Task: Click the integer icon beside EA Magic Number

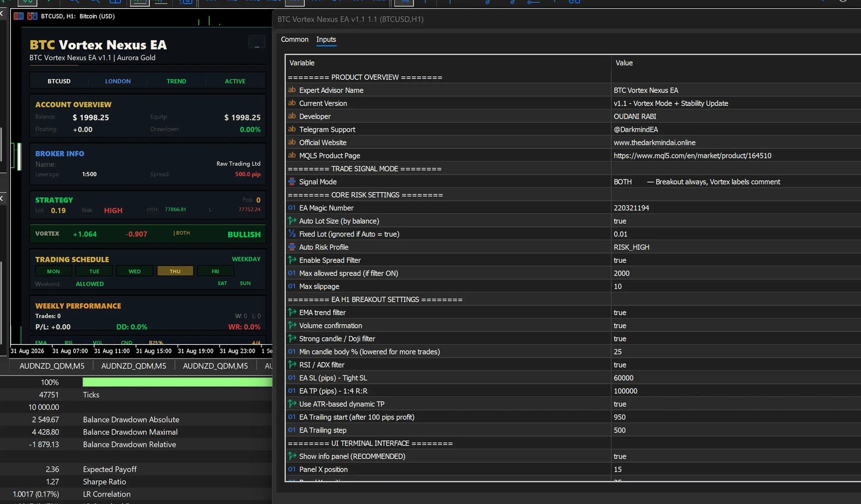Action: pyautogui.click(x=292, y=208)
